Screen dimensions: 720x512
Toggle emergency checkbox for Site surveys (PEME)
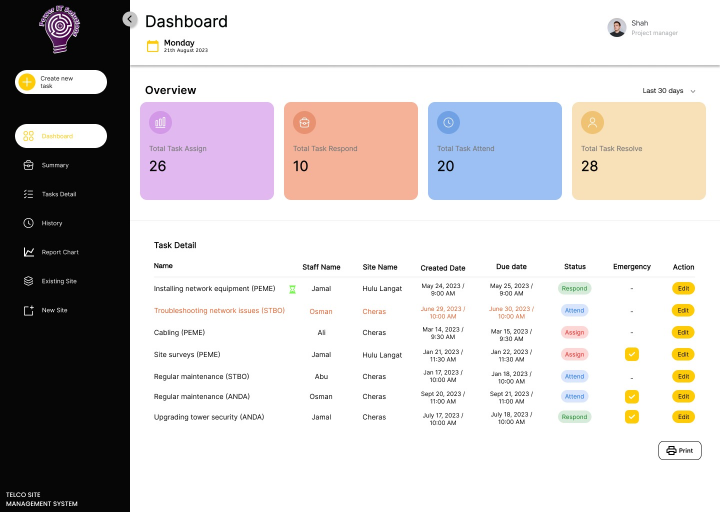(632, 354)
